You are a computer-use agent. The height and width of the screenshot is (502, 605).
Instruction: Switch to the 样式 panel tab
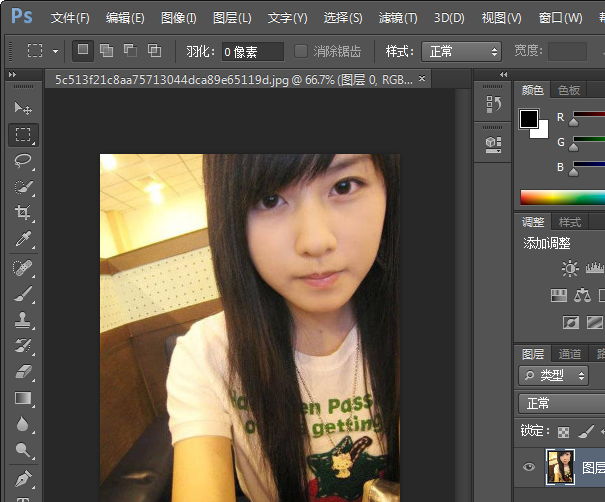570,222
